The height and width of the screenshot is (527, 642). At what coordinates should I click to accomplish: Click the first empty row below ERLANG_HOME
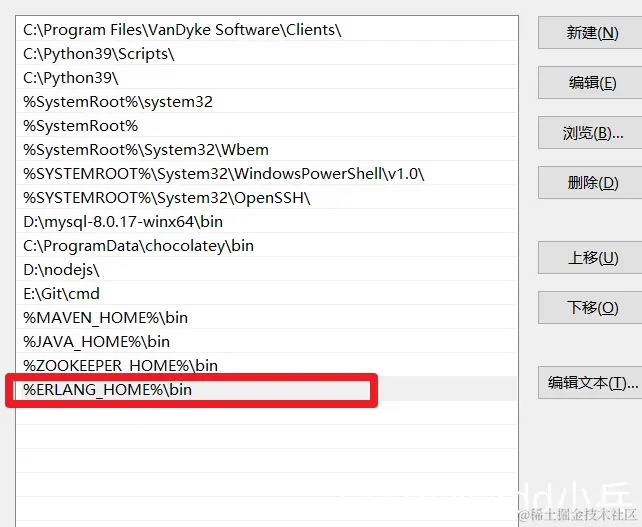[267, 413]
